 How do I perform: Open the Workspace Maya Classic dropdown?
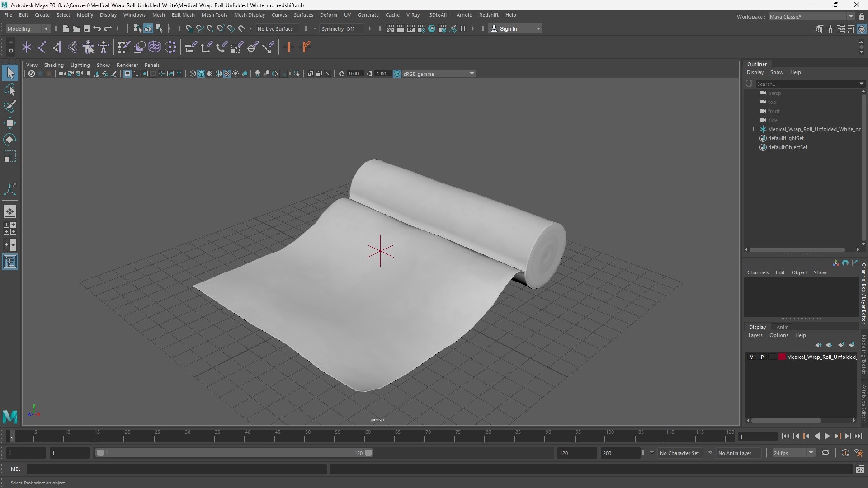pyautogui.click(x=811, y=16)
